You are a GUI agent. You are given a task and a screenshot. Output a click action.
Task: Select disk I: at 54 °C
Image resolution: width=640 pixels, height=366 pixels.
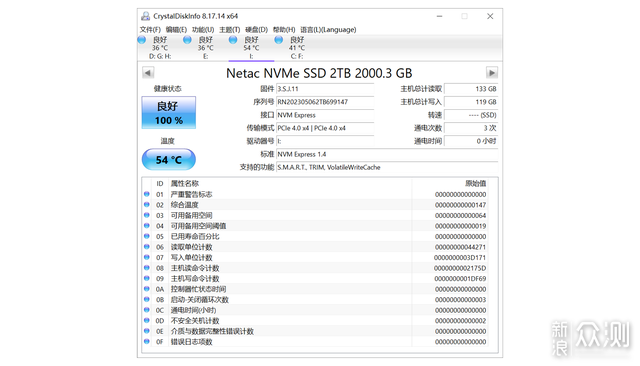251,48
